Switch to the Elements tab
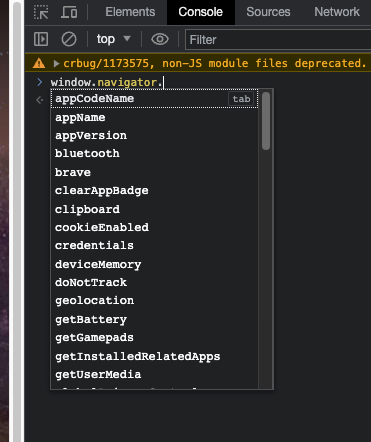The width and height of the screenshot is (371, 442). tap(130, 12)
